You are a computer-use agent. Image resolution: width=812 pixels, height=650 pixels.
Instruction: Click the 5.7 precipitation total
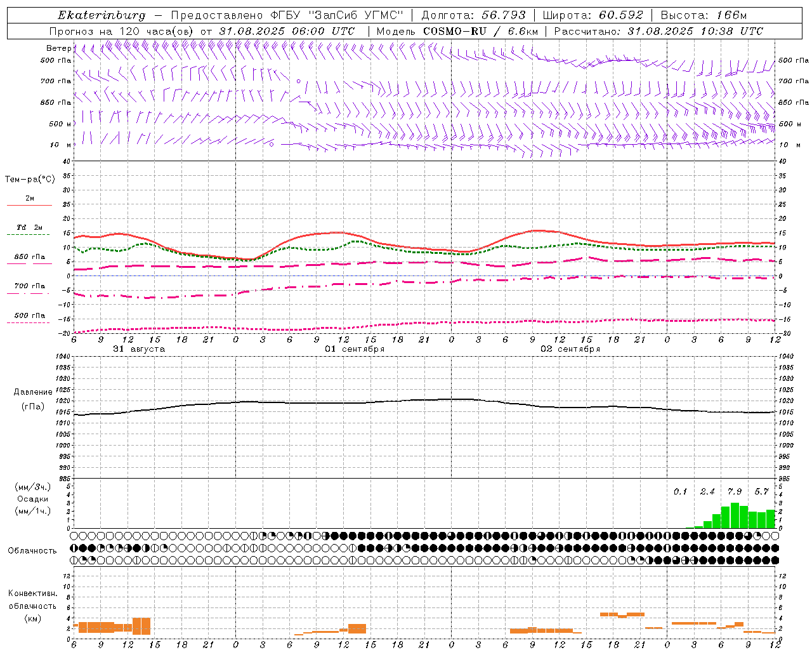[762, 491]
